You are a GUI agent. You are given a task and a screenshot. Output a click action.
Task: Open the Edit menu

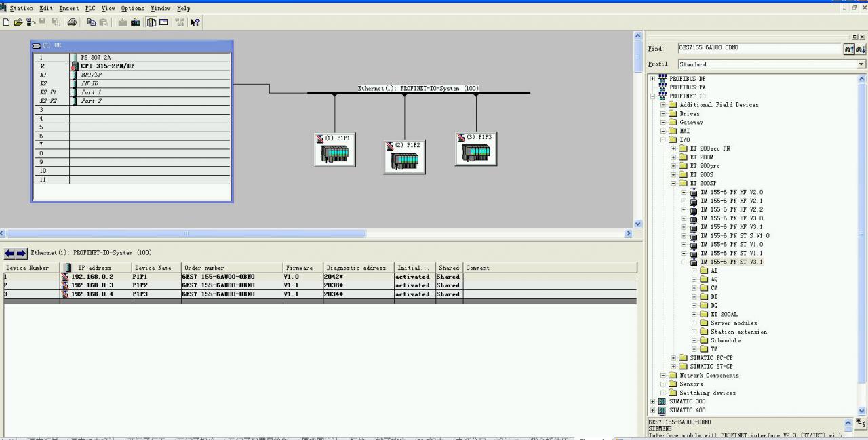pyautogui.click(x=45, y=8)
